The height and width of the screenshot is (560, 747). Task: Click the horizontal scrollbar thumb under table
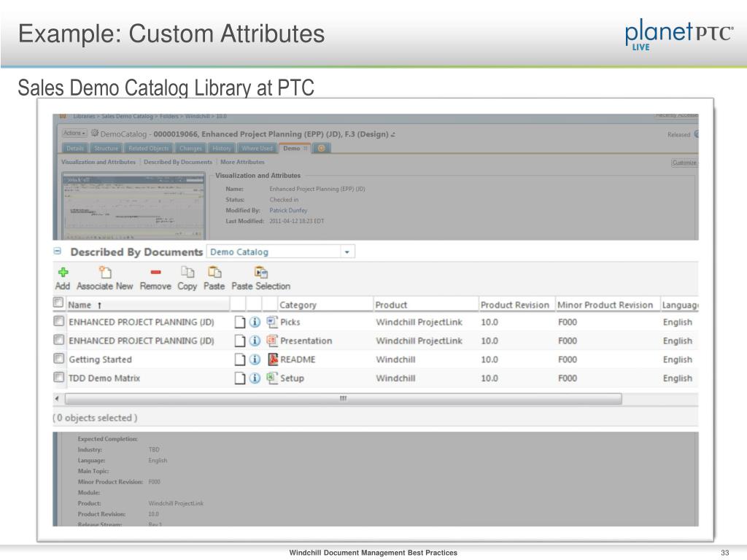(x=343, y=398)
